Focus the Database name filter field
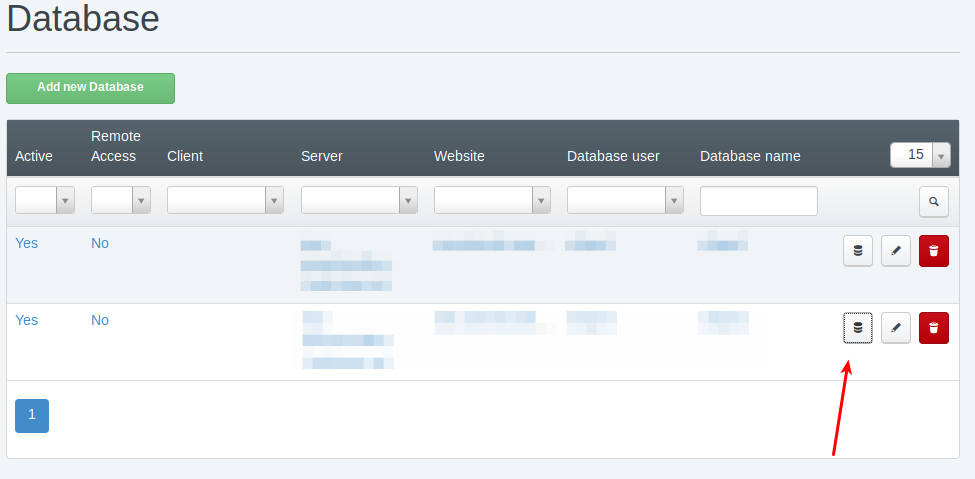Image resolution: width=975 pixels, height=479 pixels. [758, 201]
